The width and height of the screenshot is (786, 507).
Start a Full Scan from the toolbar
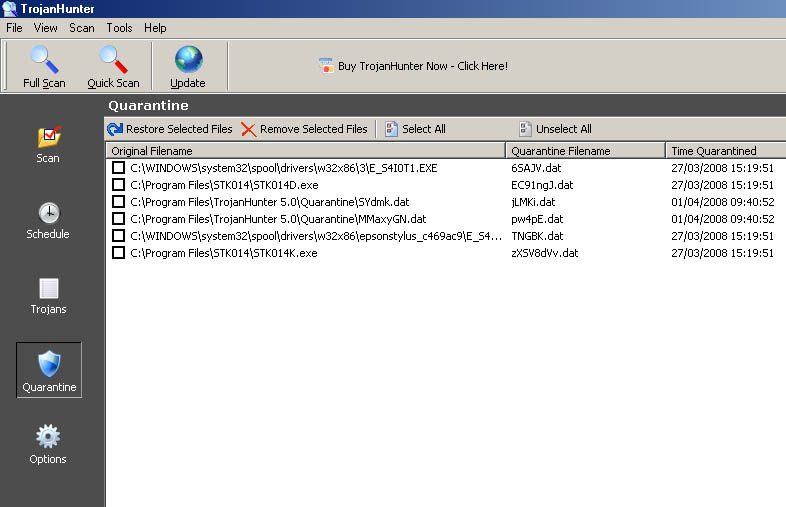[44, 67]
